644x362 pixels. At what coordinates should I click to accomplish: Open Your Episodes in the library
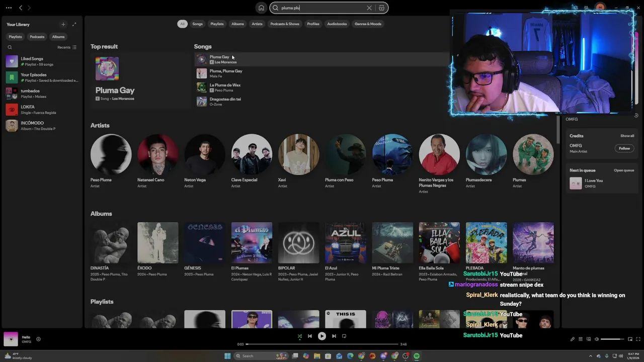tap(42, 77)
